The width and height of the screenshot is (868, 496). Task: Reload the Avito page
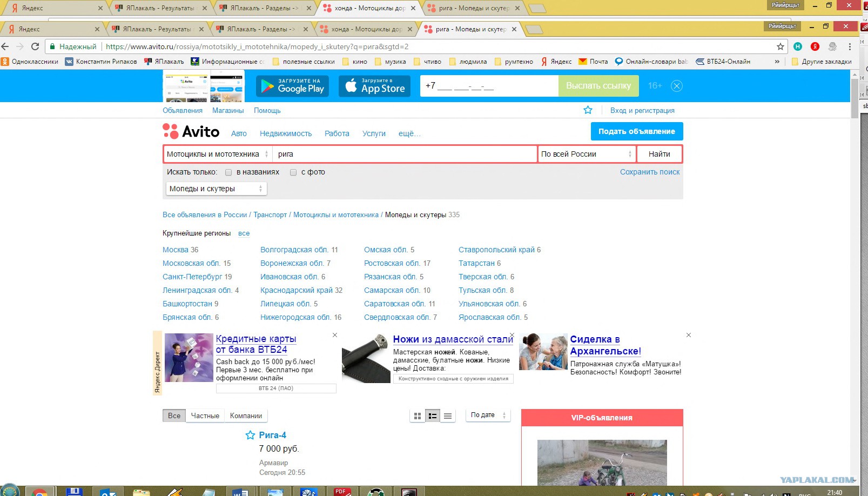tap(35, 46)
